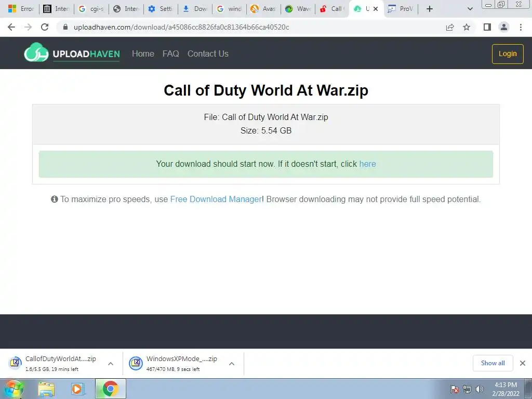Open the Windows Start menu
This screenshot has height=399, width=532.
(x=14, y=389)
